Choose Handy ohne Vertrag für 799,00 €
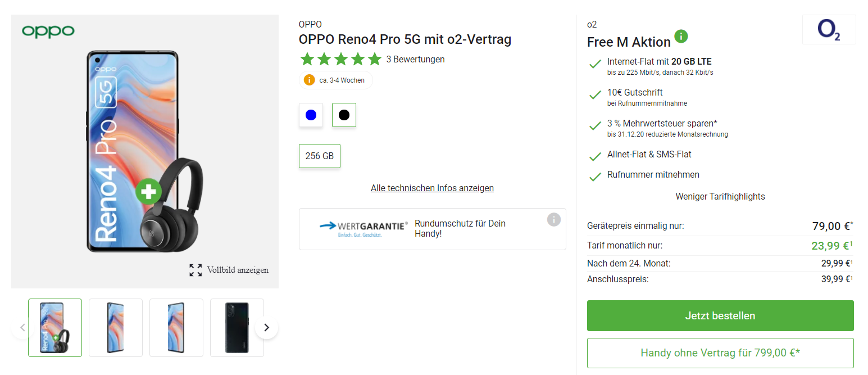The height and width of the screenshot is (375, 868). [x=720, y=353]
